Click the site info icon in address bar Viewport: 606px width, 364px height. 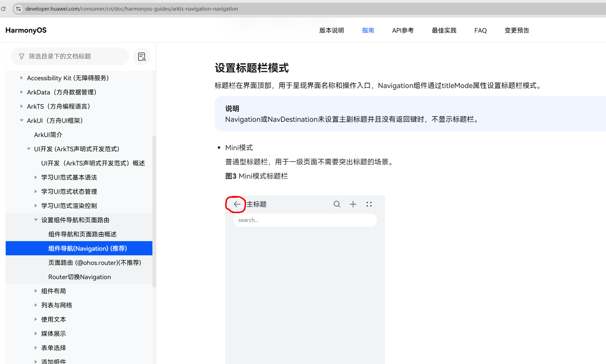tap(18, 9)
